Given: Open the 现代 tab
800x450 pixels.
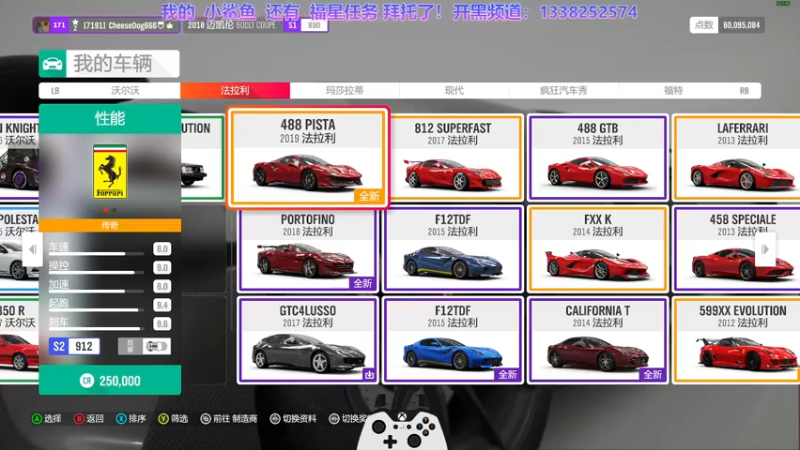Looking at the screenshot, I should 454,90.
